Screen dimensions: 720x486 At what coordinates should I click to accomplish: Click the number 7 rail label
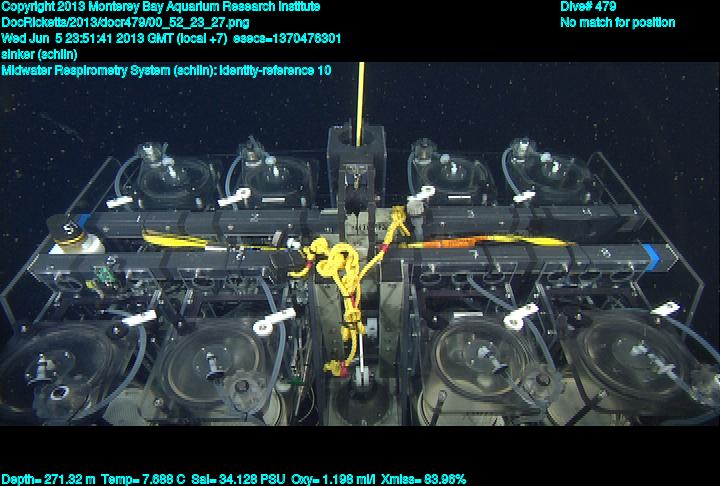(472, 256)
